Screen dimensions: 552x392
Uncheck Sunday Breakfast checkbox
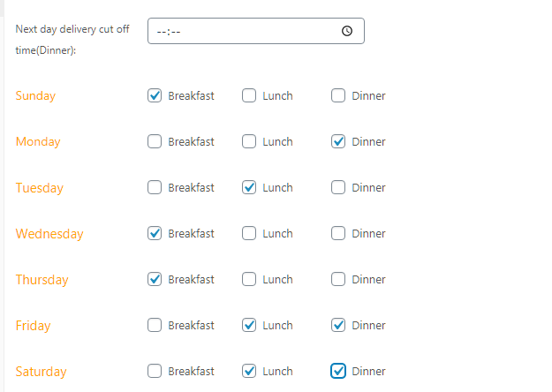coord(155,95)
